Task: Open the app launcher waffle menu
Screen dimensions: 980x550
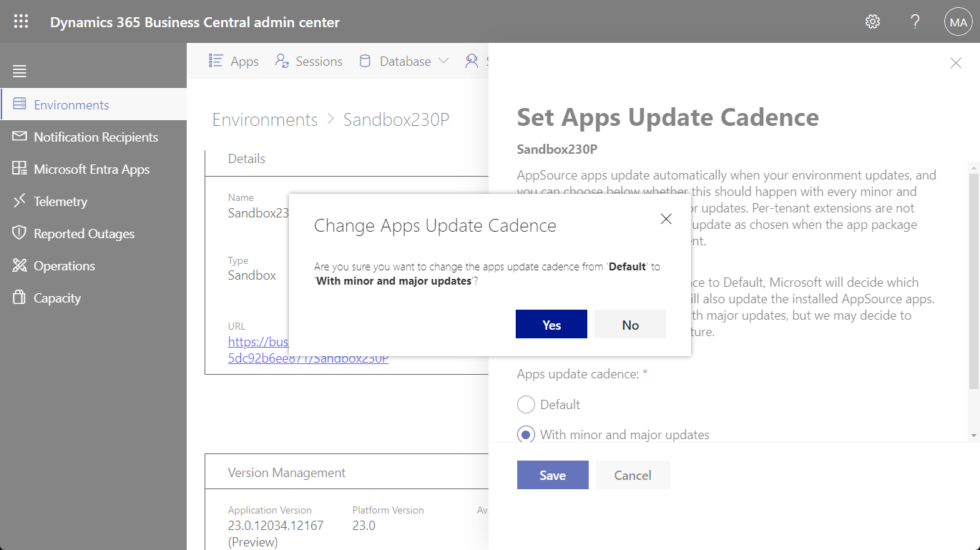Action: point(21,21)
